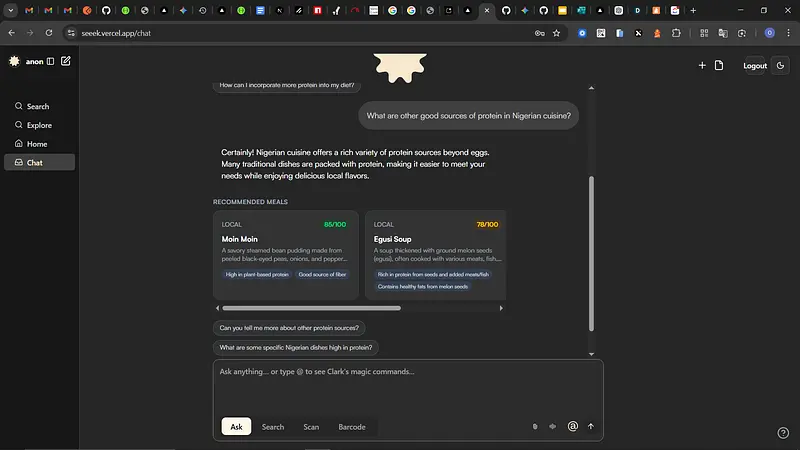Open Search in the left sidebar
Image resolution: width=800 pixels, height=450 pixels.
pyautogui.click(x=38, y=106)
